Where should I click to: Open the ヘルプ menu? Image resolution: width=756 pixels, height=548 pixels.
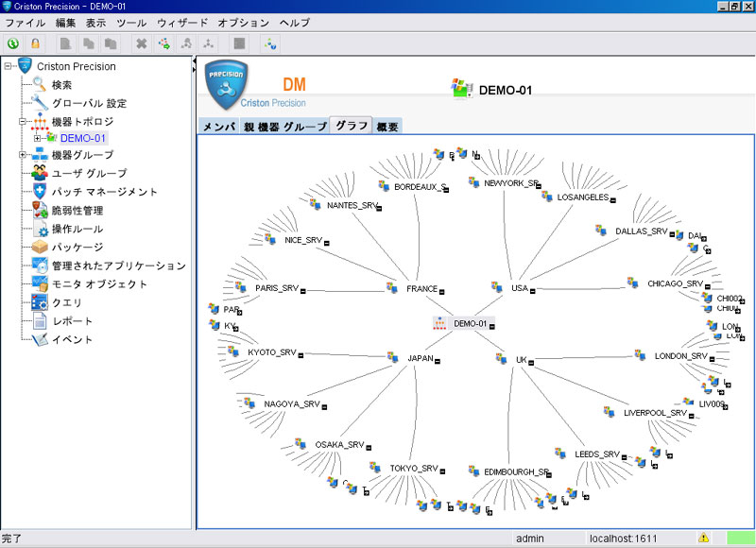[295, 23]
